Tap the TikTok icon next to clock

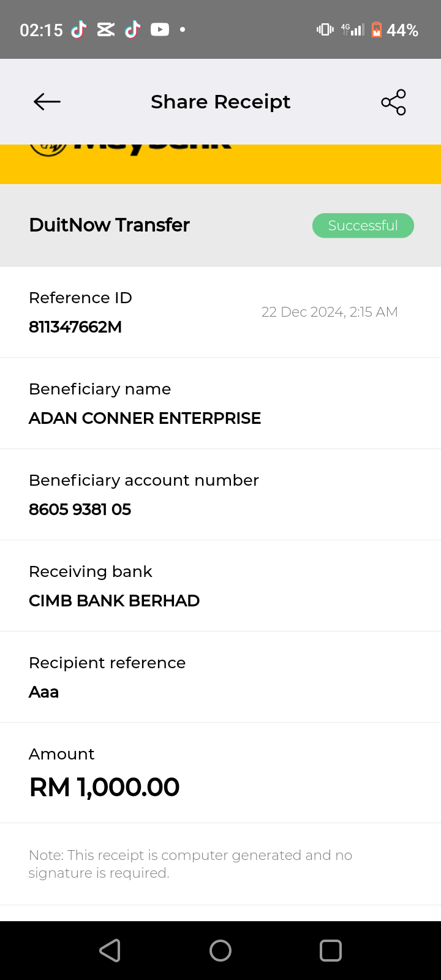coord(79,29)
